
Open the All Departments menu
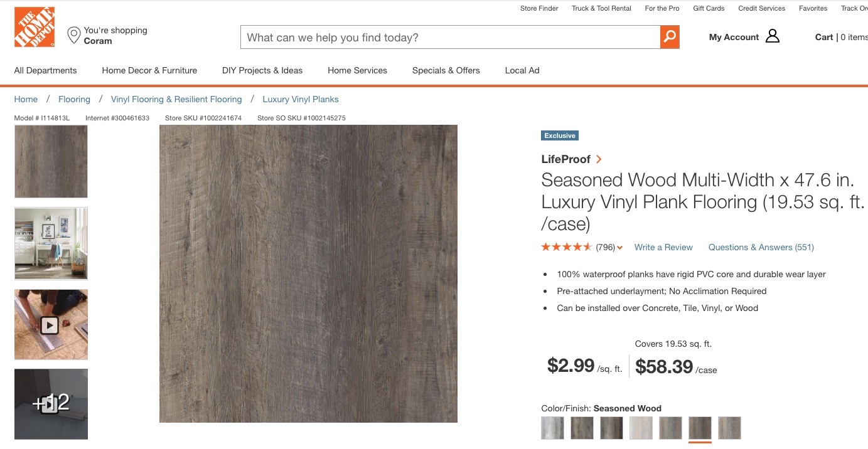[45, 70]
